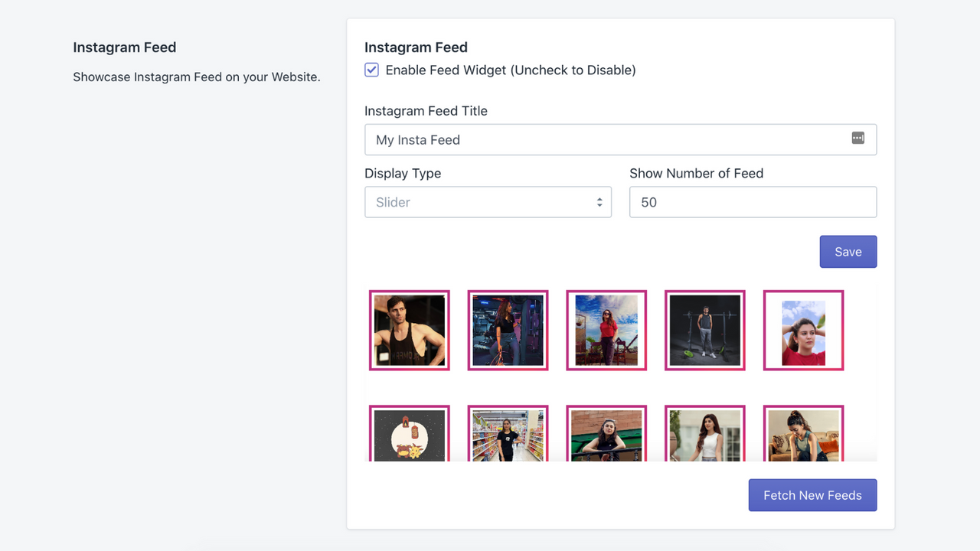Image resolution: width=980 pixels, height=551 pixels.
Task: Click the Enable Feed Widget label text
Action: (511, 70)
